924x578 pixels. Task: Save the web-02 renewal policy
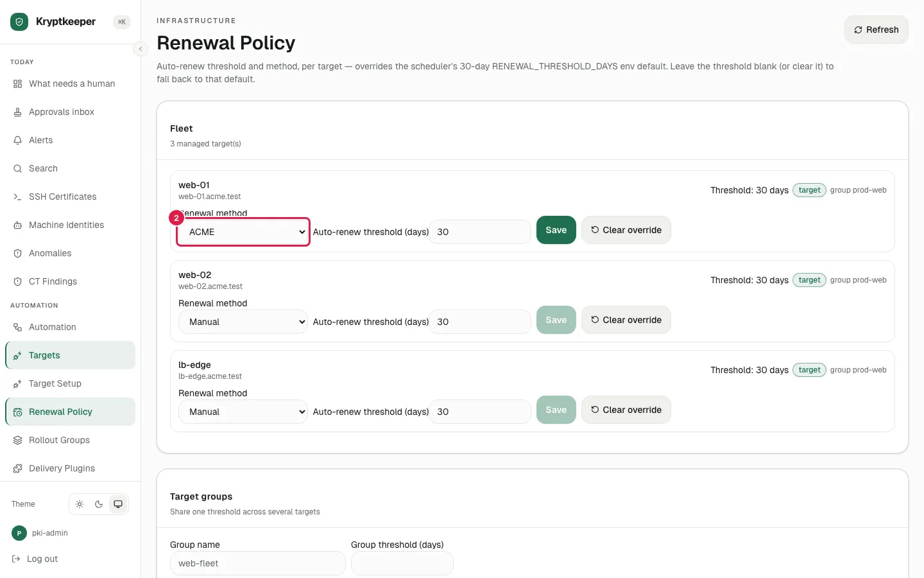[556, 320]
